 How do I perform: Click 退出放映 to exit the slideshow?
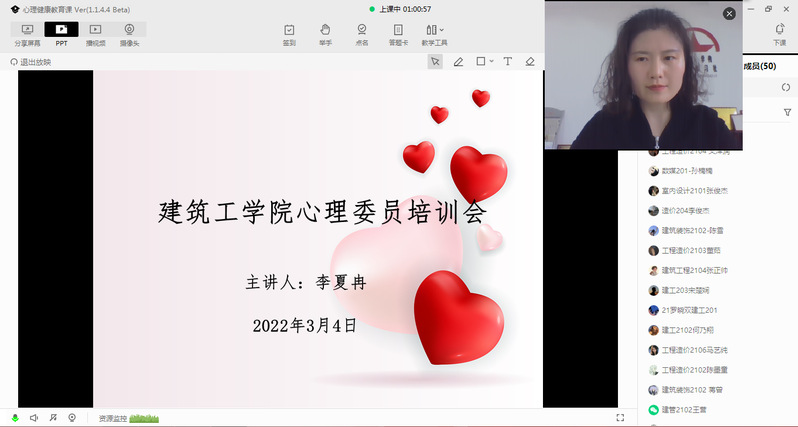tap(31, 62)
